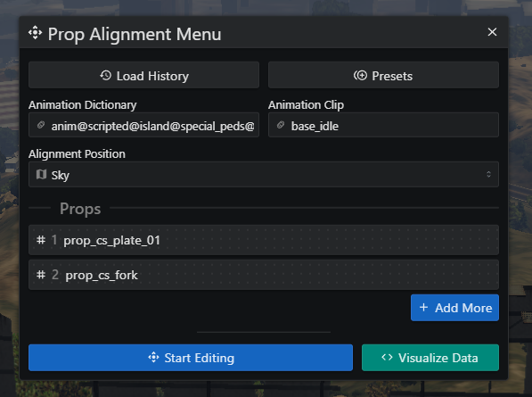Open the Alignment Position dropdown arrows
Screen dimensions: 532x397
(x=488, y=175)
